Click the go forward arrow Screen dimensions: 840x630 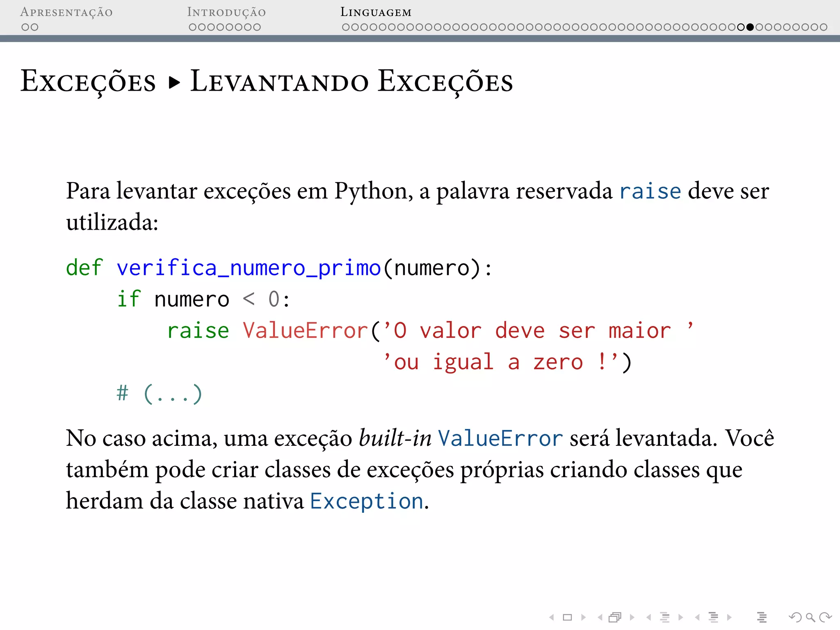click(825, 617)
